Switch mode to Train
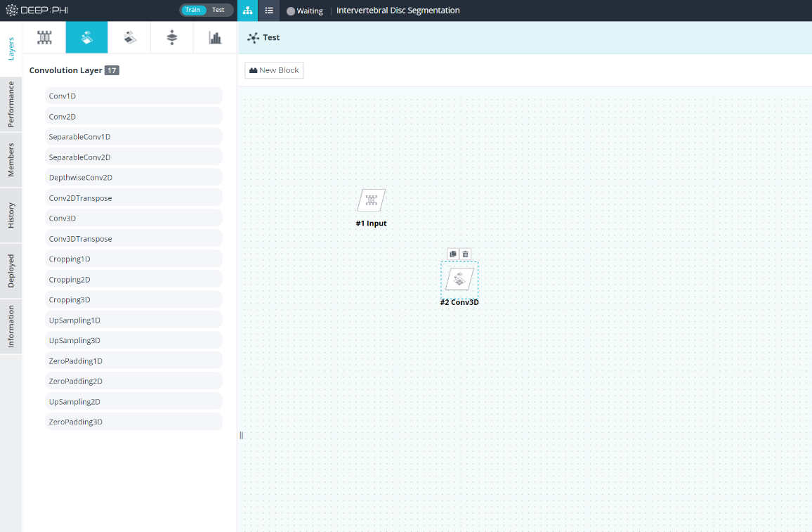 (192, 10)
